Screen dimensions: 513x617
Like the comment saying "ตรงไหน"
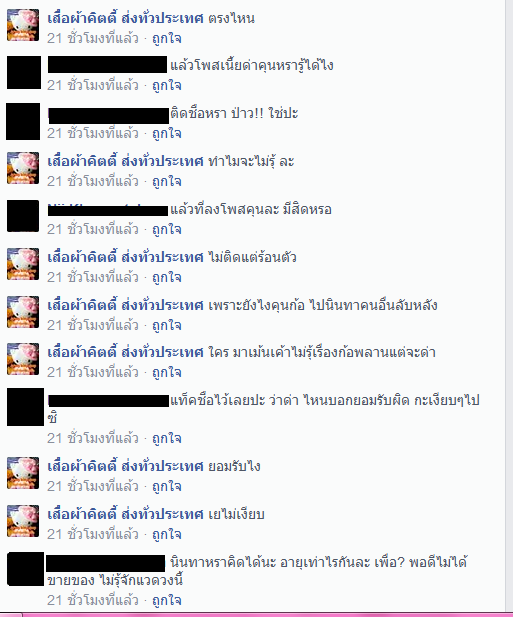(x=167, y=39)
